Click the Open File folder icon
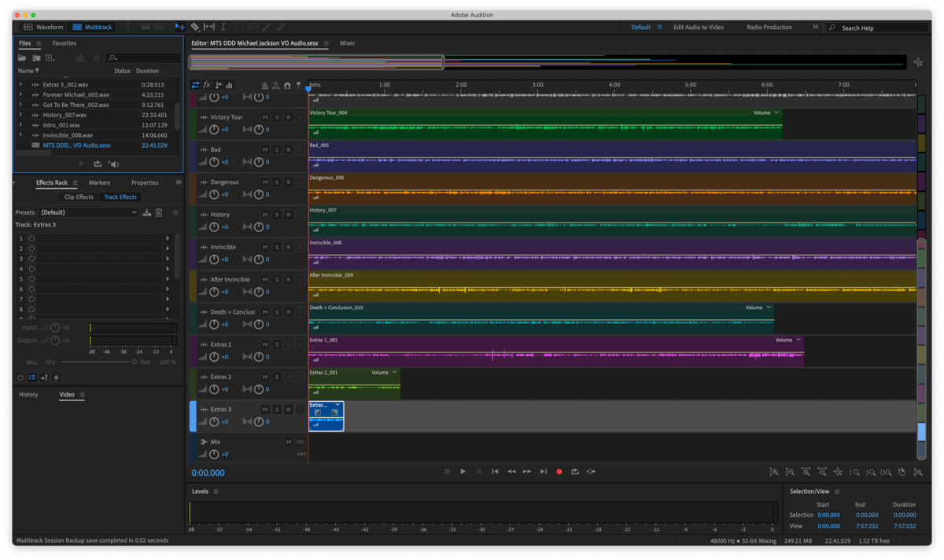944x560 pixels. pyautogui.click(x=22, y=57)
